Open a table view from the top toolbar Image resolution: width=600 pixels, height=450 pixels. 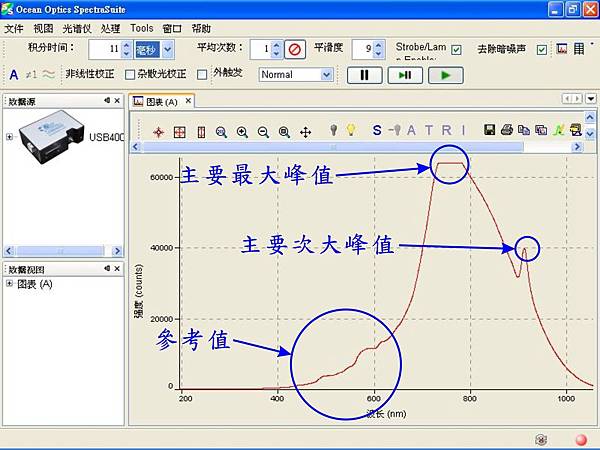coord(579,49)
